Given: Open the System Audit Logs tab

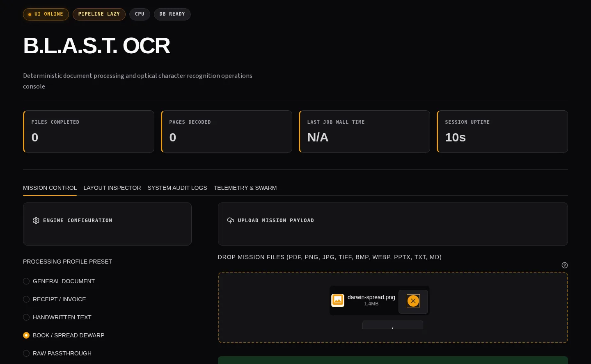Looking at the screenshot, I should click(x=177, y=188).
